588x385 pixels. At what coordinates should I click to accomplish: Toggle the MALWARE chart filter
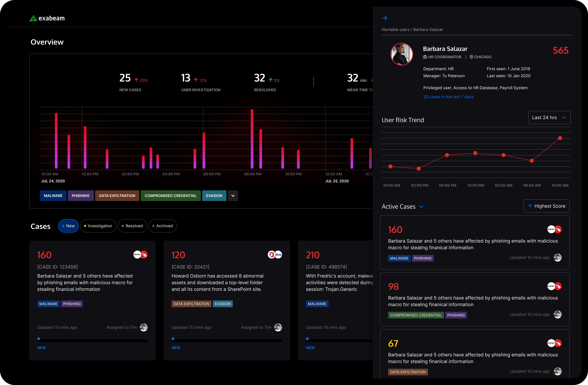click(53, 195)
